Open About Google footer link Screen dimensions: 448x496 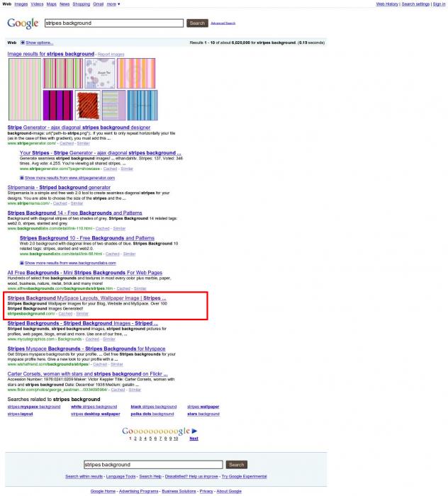[x=229, y=491]
